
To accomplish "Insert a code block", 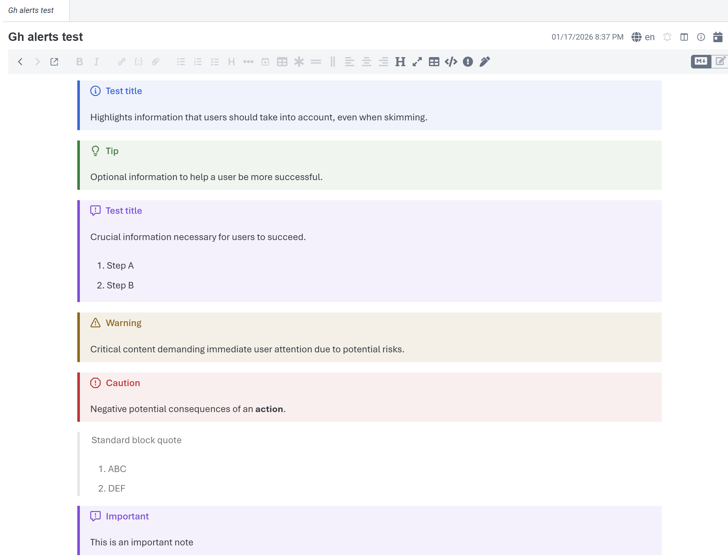I will tap(451, 62).
